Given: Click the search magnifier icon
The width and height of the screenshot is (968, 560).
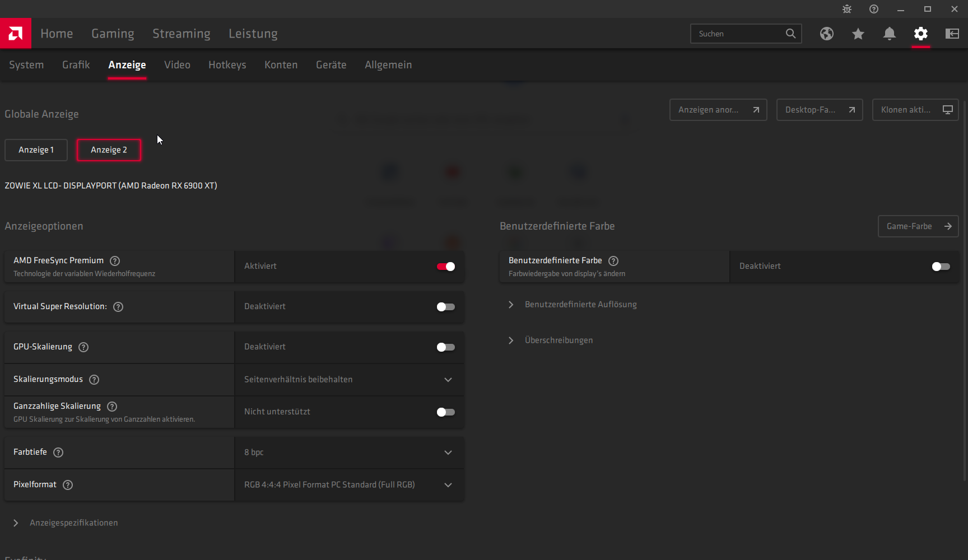Looking at the screenshot, I should tap(790, 34).
